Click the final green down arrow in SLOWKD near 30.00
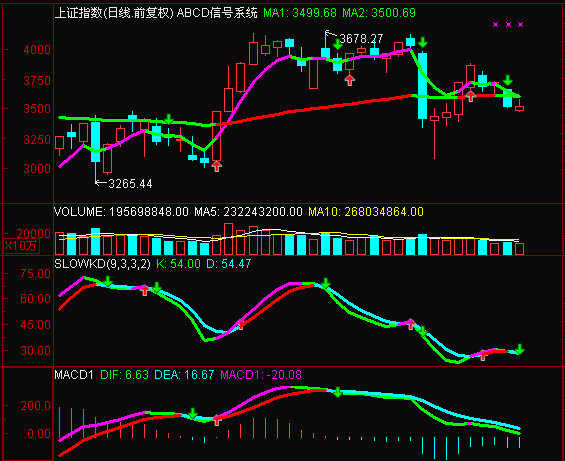 click(520, 349)
